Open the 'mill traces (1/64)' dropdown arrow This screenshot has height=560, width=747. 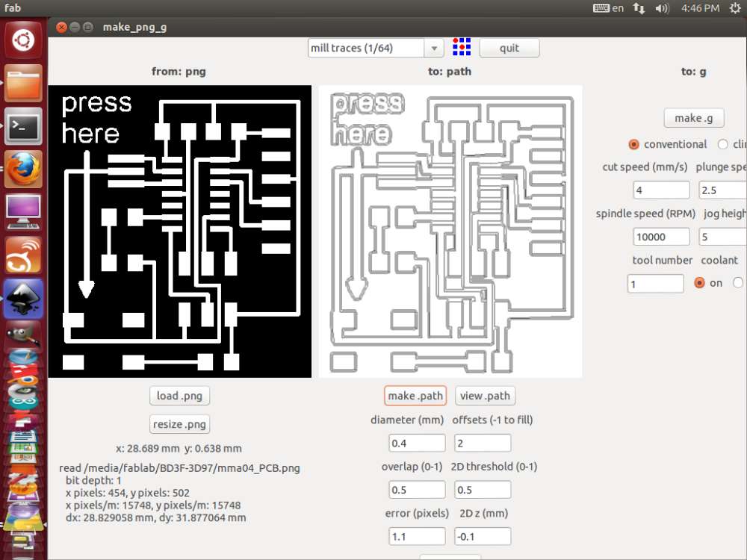coord(434,48)
